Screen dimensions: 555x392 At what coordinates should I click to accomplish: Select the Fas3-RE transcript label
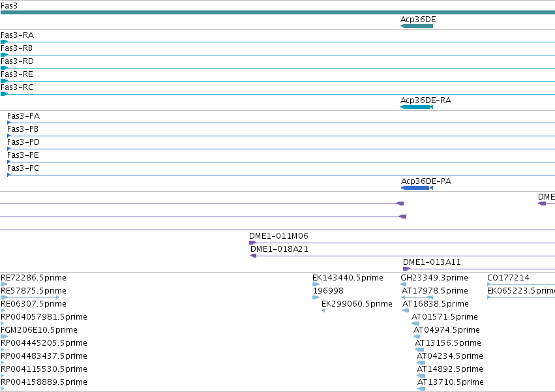pos(17,74)
